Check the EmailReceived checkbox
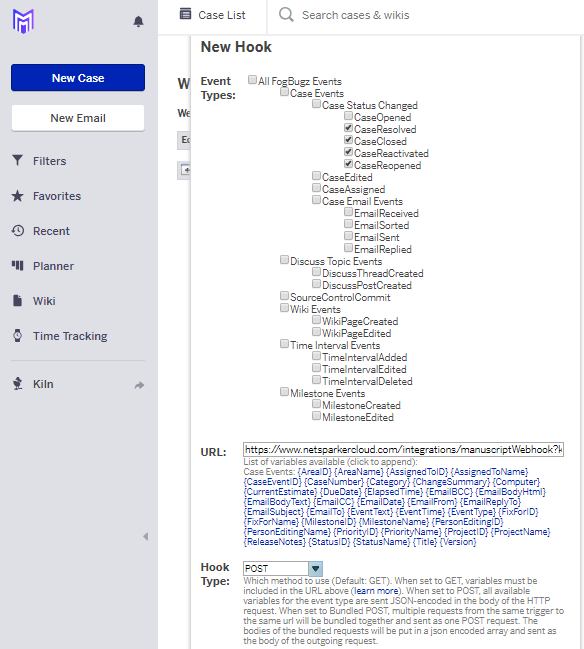The image size is (584, 649). pos(348,212)
